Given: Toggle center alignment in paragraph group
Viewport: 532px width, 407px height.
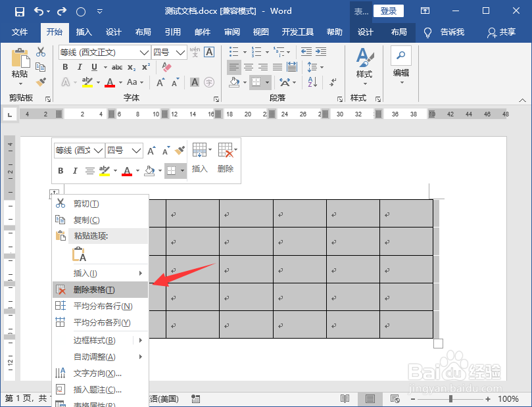Looking at the screenshot, I should point(249,67).
